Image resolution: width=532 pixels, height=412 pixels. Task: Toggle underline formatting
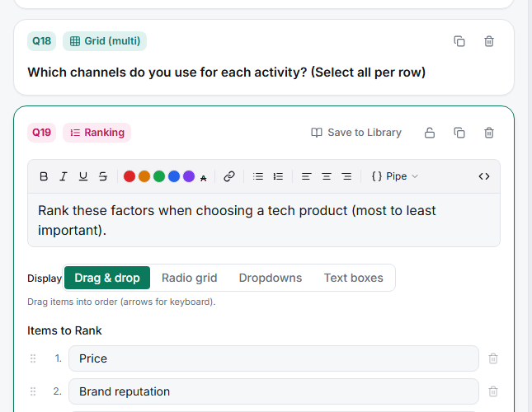(x=83, y=176)
